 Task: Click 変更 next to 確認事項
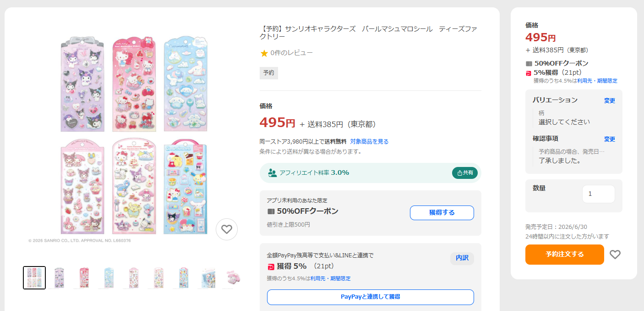tap(609, 139)
